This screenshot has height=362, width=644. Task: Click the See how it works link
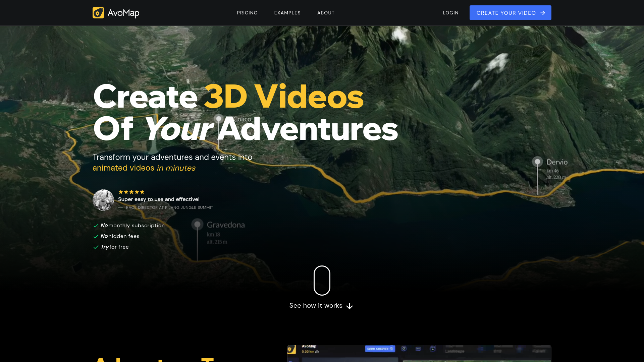click(316, 306)
